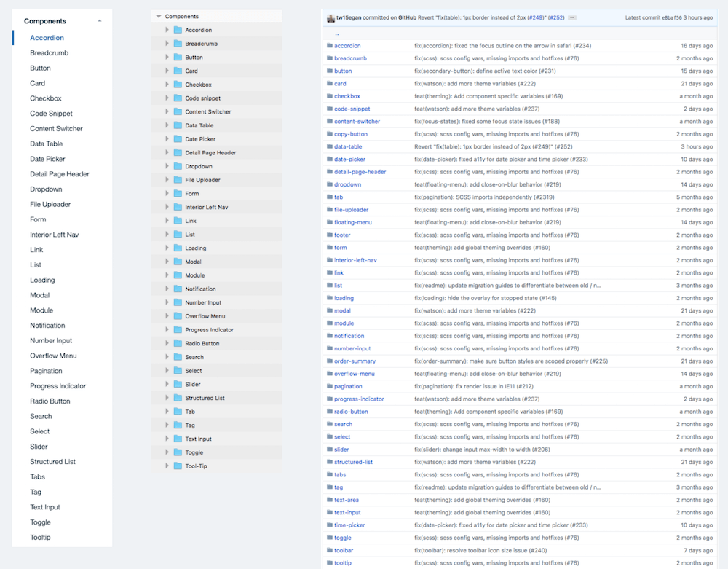
Task: Open the copy-button folder link on GitHub
Action: (351, 134)
